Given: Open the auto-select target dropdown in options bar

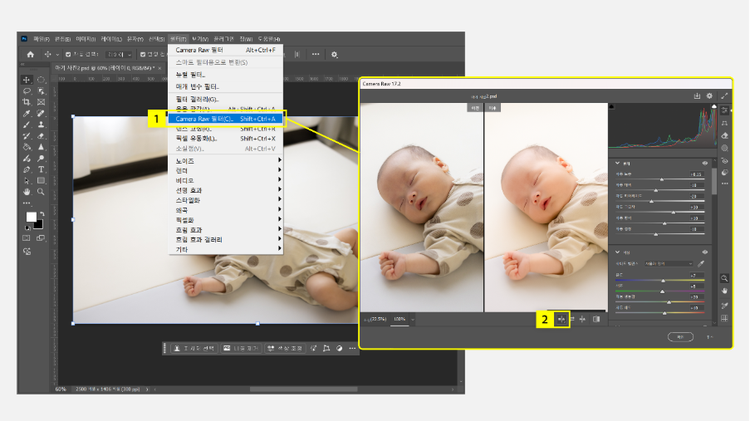Looking at the screenshot, I should (x=119, y=55).
